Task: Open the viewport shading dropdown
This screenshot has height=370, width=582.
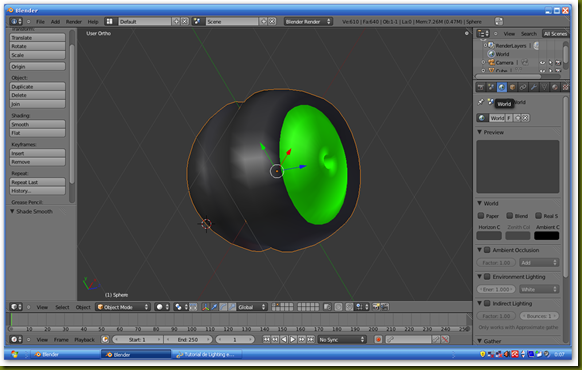Action: coord(162,307)
